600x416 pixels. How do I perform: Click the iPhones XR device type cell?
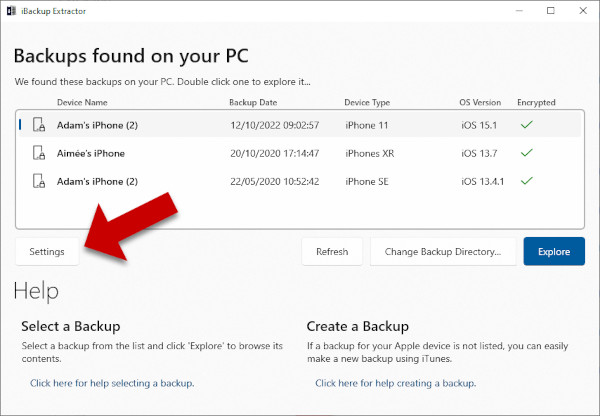tap(370, 153)
